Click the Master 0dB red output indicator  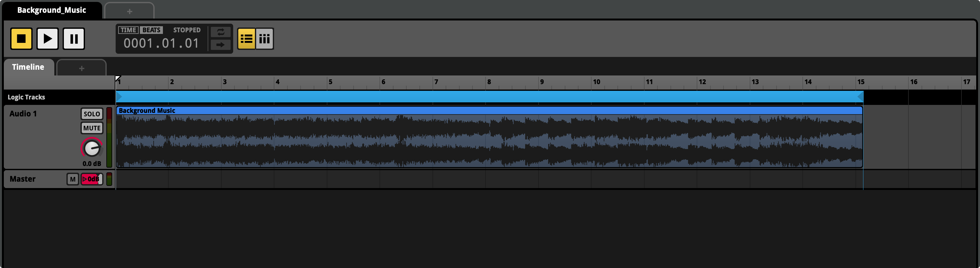coord(92,179)
